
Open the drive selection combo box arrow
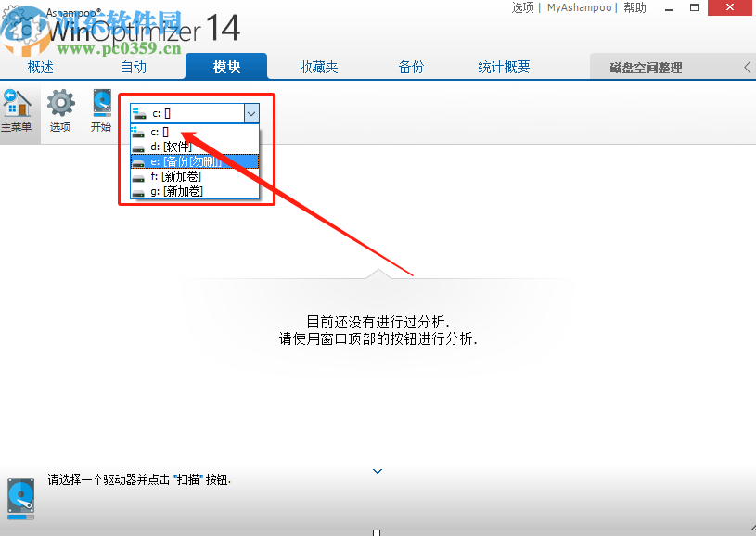point(251,114)
